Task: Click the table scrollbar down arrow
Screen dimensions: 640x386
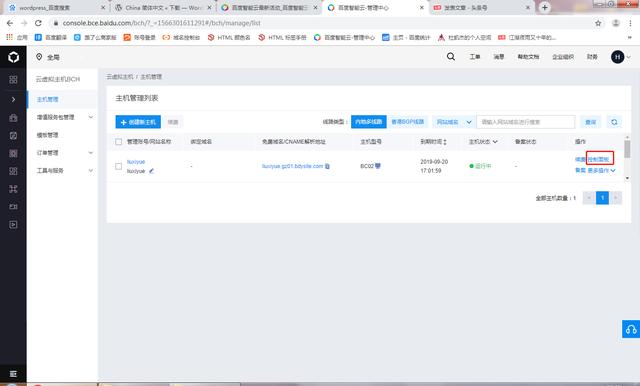Action: (627, 178)
